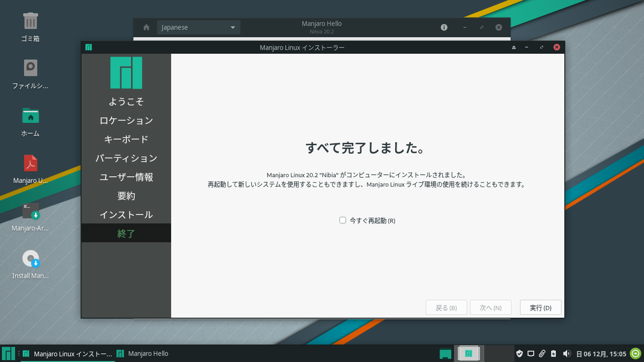Select the キーボード step in the sidebar
This screenshot has height=362, width=644.
[x=126, y=139]
